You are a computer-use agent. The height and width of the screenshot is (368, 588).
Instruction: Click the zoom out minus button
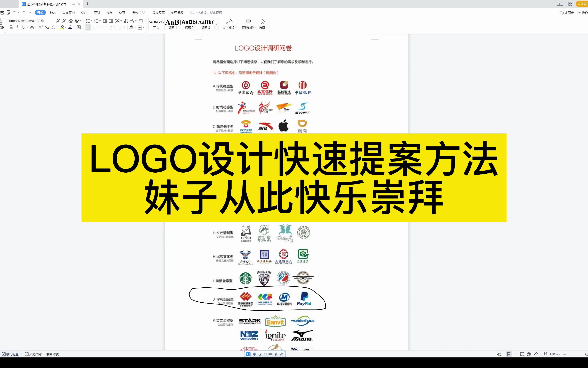(565, 354)
